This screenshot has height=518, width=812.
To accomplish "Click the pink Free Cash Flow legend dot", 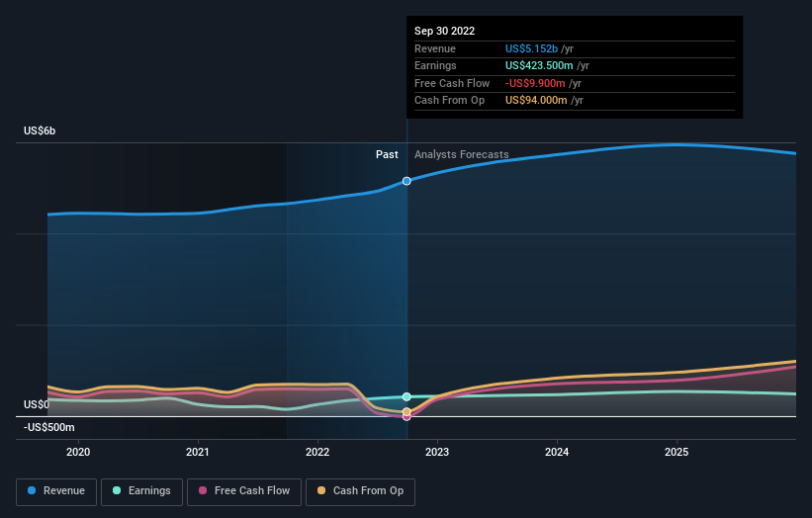I will coord(203,490).
